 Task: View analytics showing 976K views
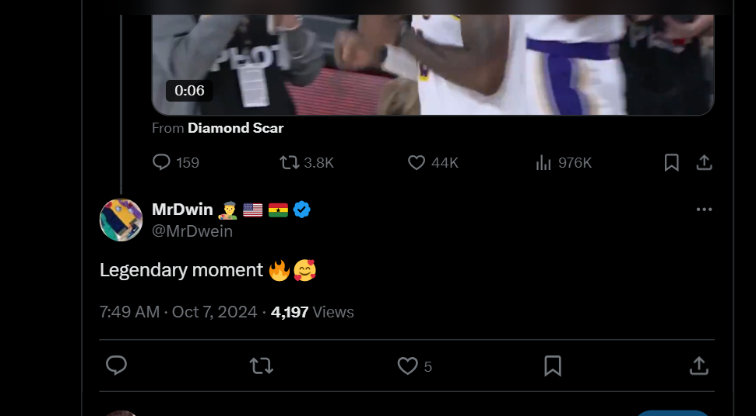click(x=545, y=162)
